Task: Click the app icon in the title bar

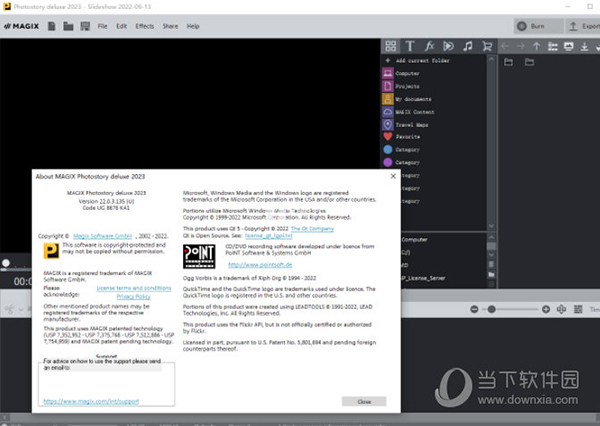Action: tap(7, 6)
